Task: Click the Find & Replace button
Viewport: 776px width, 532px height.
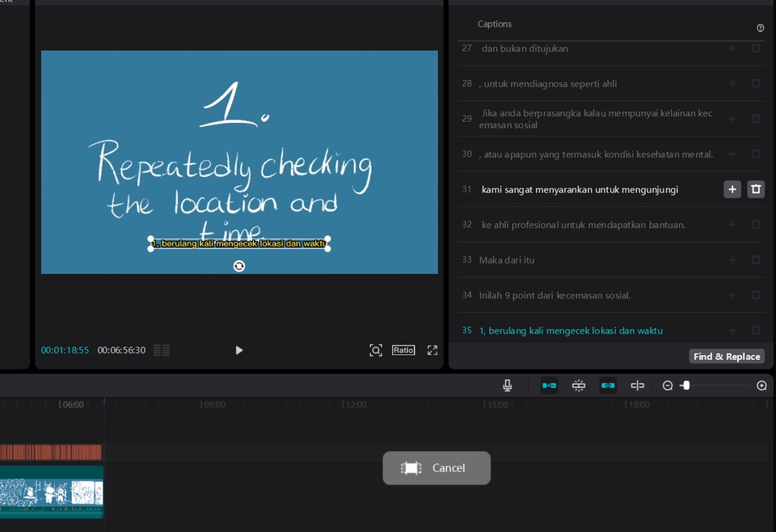Action: [726, 356]
